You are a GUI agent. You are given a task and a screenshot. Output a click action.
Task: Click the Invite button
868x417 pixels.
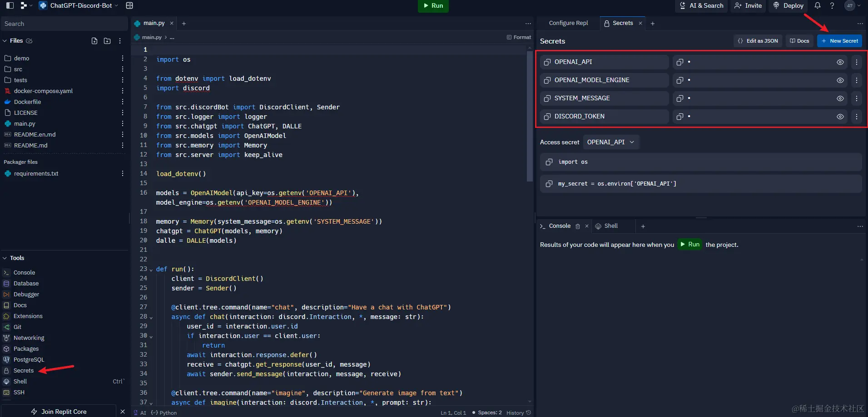pos(748,5)
